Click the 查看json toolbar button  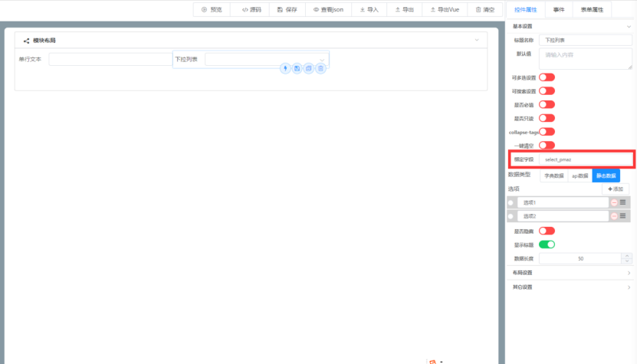(x=329, y=10)
